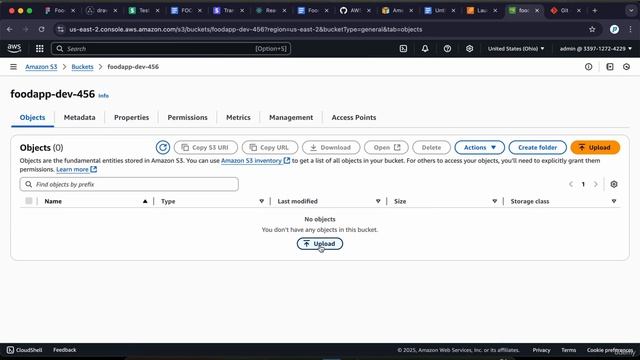Open CloudShell icon in top navigation bar
640x360 pixels.
coord(403,49)
